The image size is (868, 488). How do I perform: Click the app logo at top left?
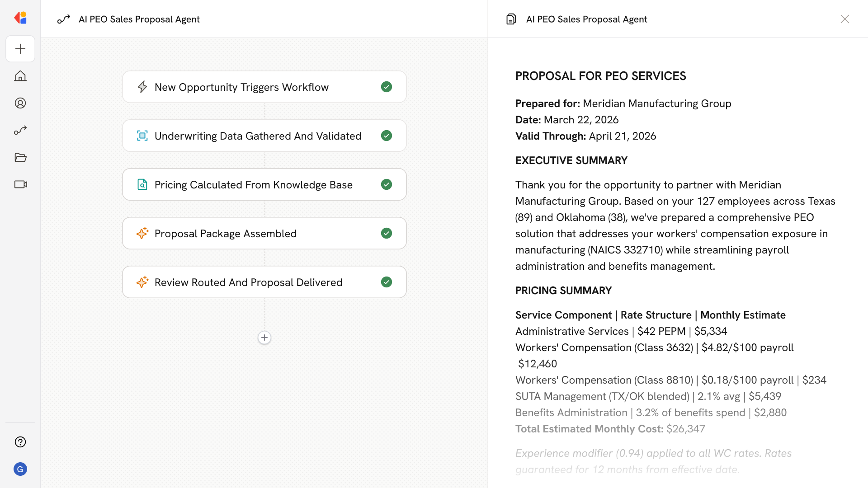click(x=20, y=18)
